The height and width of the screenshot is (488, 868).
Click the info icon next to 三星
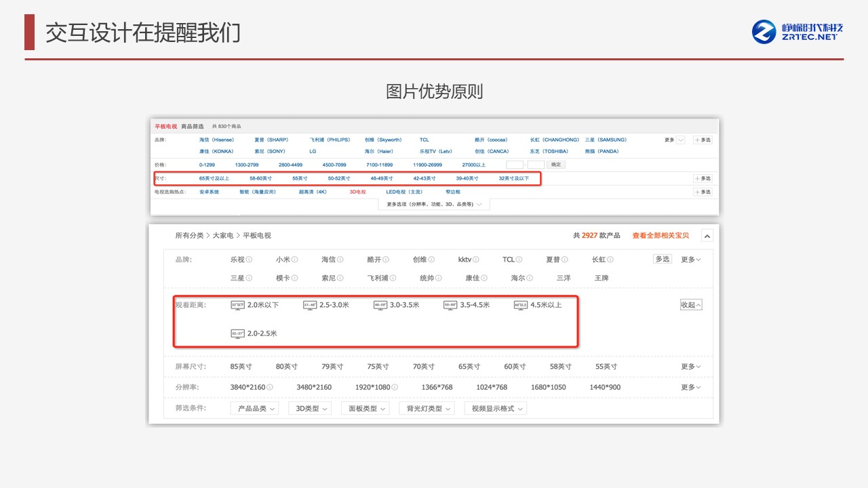pyautogui.click(x=249, y=278)
